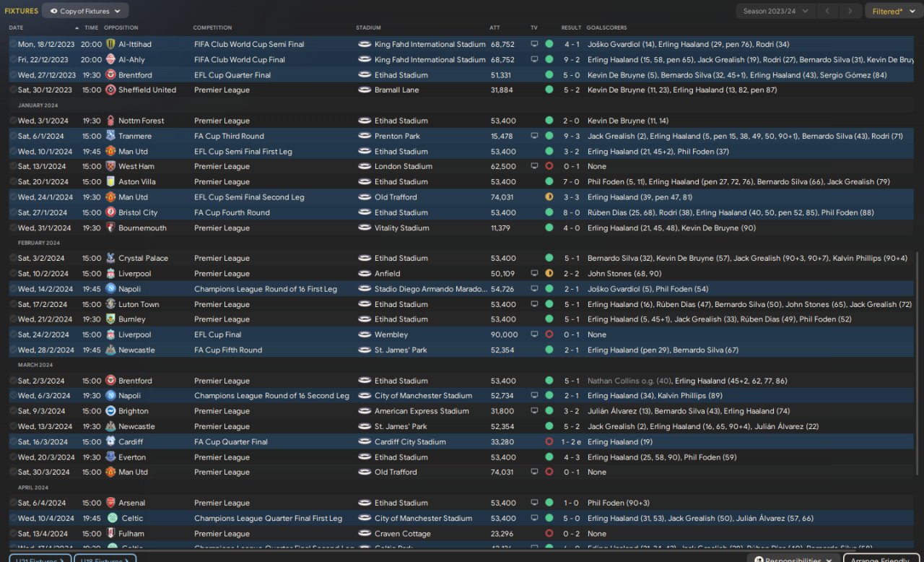Open the Season 2023/24 dropdown
This screenshot has height=562, width=924.
[776, 11]
